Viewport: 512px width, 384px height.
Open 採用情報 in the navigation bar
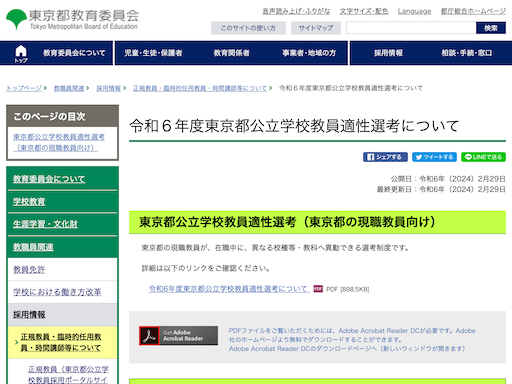coord(388,53)
